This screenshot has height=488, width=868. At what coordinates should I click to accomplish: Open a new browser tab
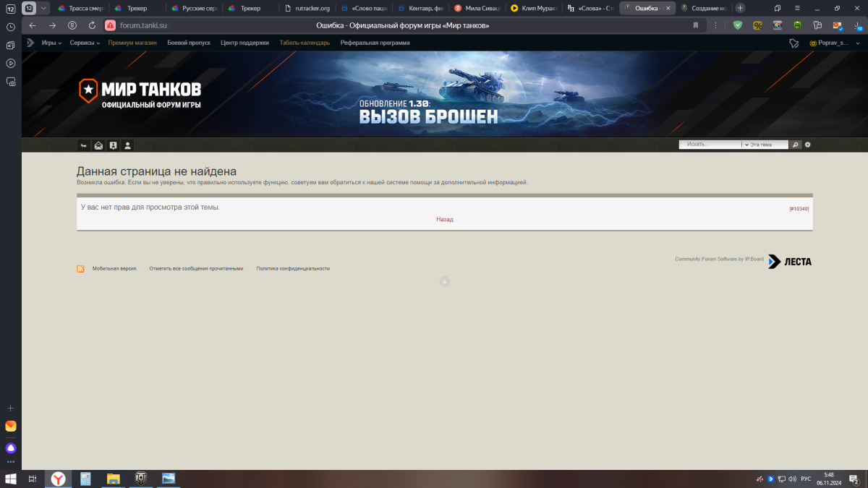click(x=740, y=8)
